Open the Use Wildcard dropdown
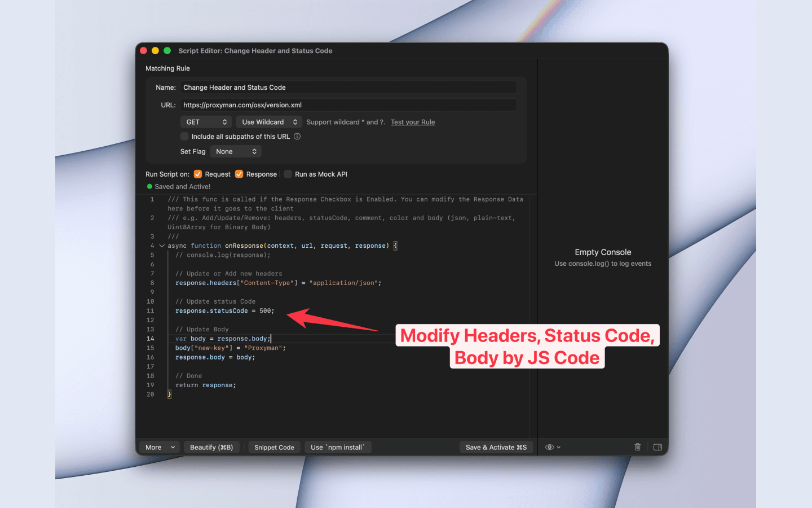The width and height of the screenshot is (812, 508). point(269,122)
